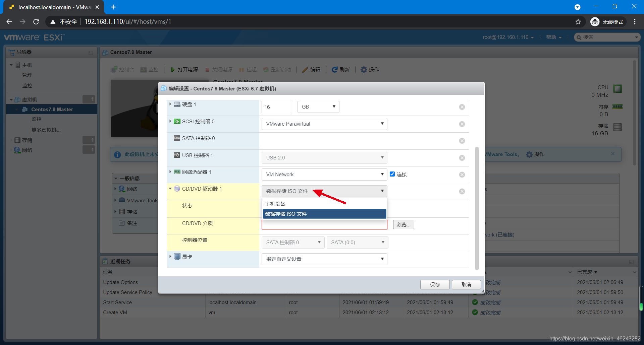The width and height of the screenshot is (644, 345).
Task: Click the 取消 cancel button
Action: coord(466,285)
